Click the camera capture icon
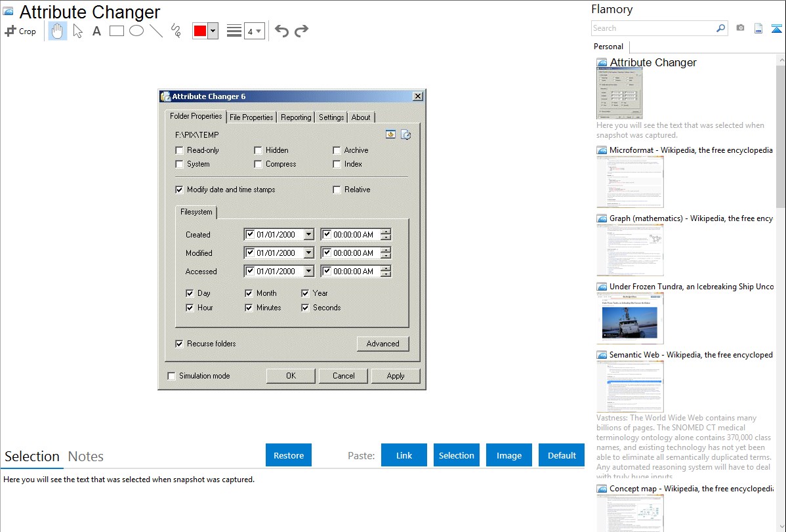The height and width of the screenshot is (532, 786). 740,28
